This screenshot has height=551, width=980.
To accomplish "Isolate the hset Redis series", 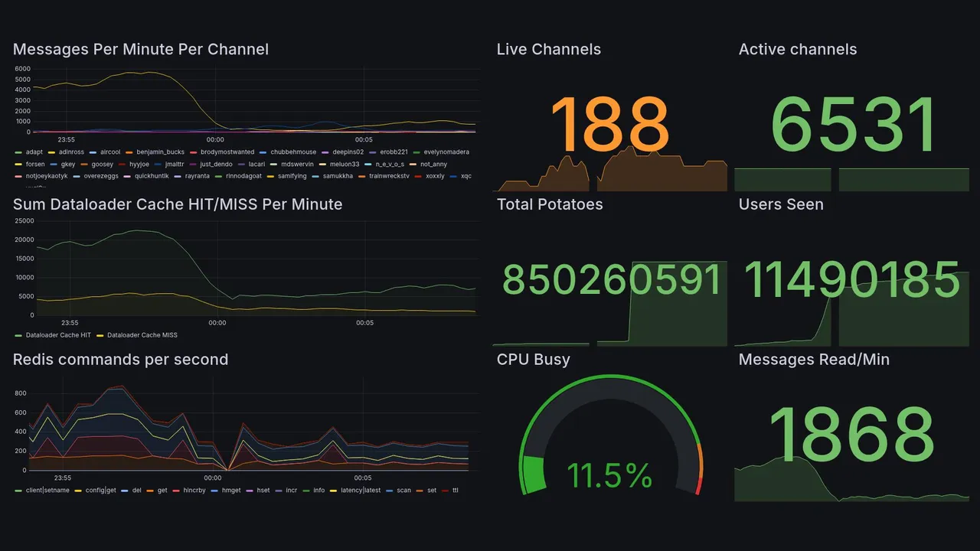I will tap(258, 491).
